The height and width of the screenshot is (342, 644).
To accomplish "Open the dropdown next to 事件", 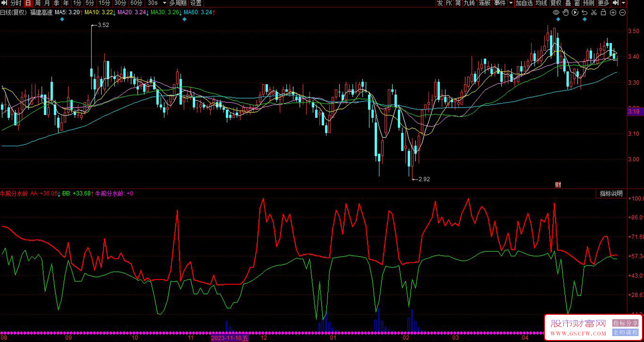I will coord(510,3).
